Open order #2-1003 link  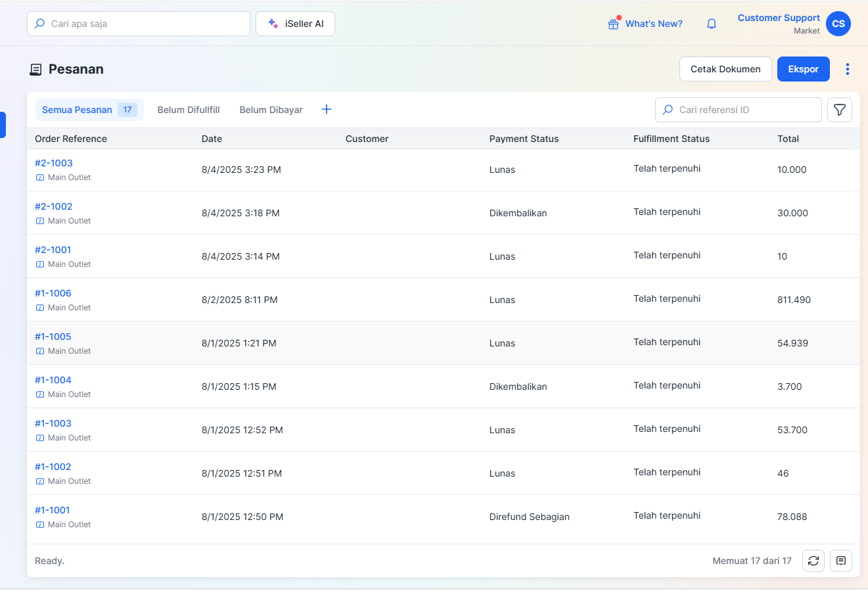click(54, 163)
